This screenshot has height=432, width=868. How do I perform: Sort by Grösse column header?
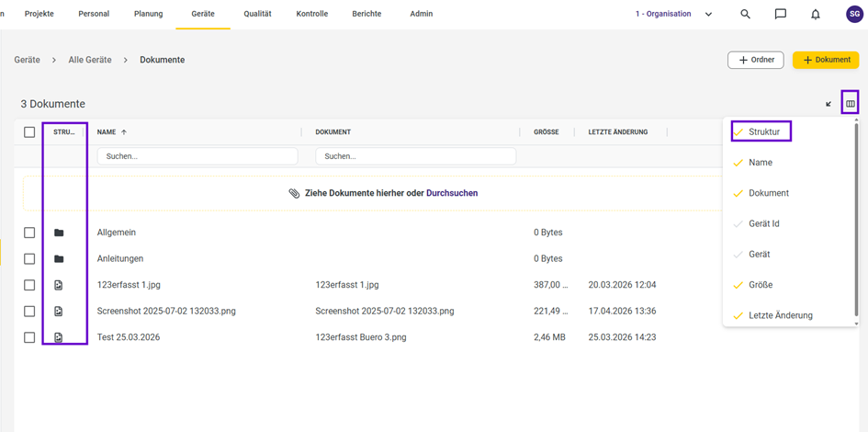tap(547, 132)
